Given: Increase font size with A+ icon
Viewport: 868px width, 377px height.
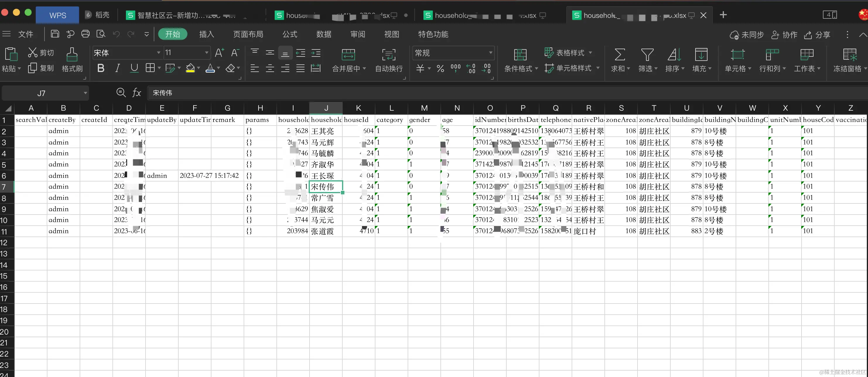Looking at the screenshot, I should click(219, 53).
